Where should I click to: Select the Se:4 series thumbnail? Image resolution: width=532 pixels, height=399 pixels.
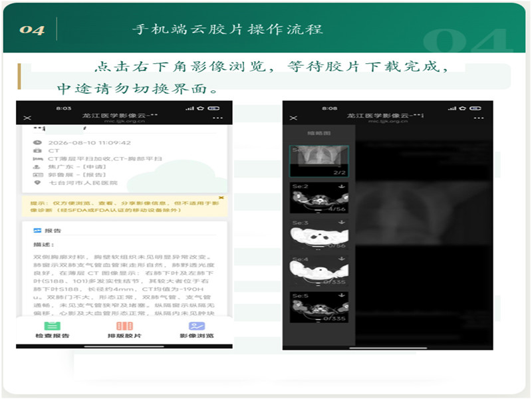click(319, 271)
